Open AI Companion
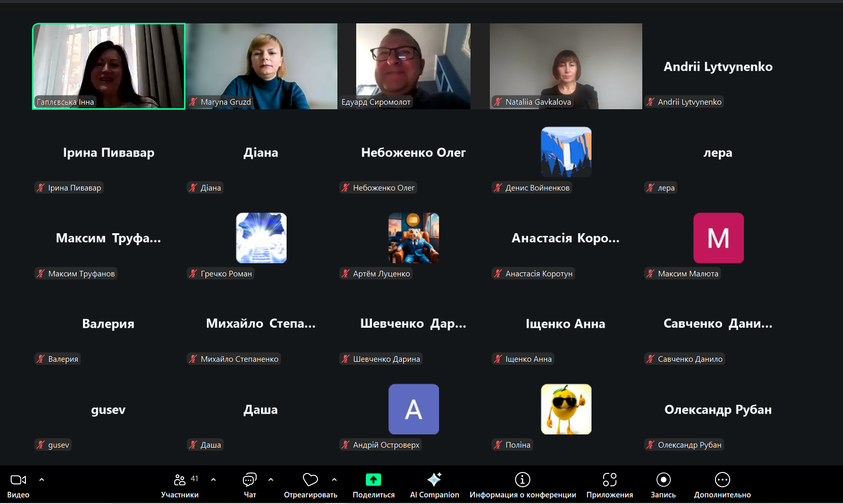This screenshot has width=843, height=504. coord(434,480)
